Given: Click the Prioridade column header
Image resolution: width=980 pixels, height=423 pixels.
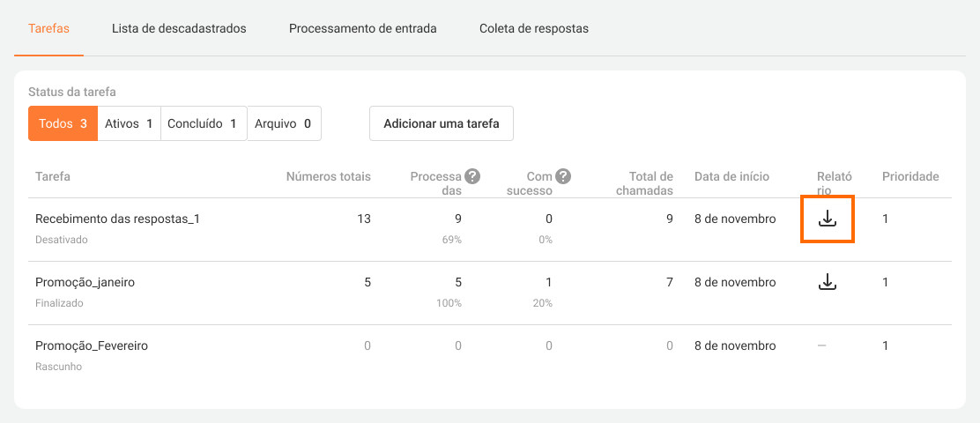Looking at the screenshot, I should 909,176.
